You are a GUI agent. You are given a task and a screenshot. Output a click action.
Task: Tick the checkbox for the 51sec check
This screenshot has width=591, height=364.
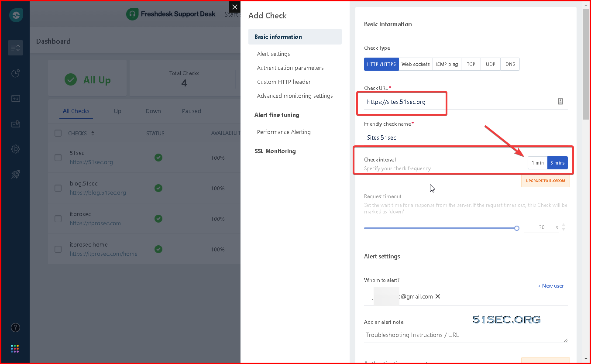coord(58,158)
